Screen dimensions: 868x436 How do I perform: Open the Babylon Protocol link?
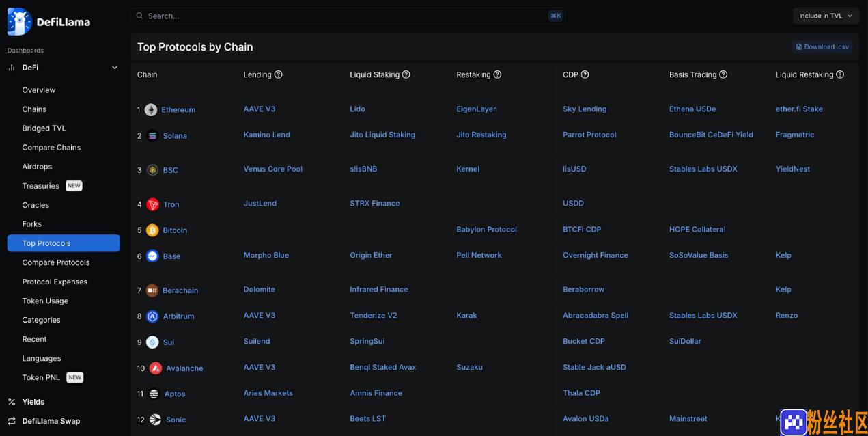click(487, 230)
